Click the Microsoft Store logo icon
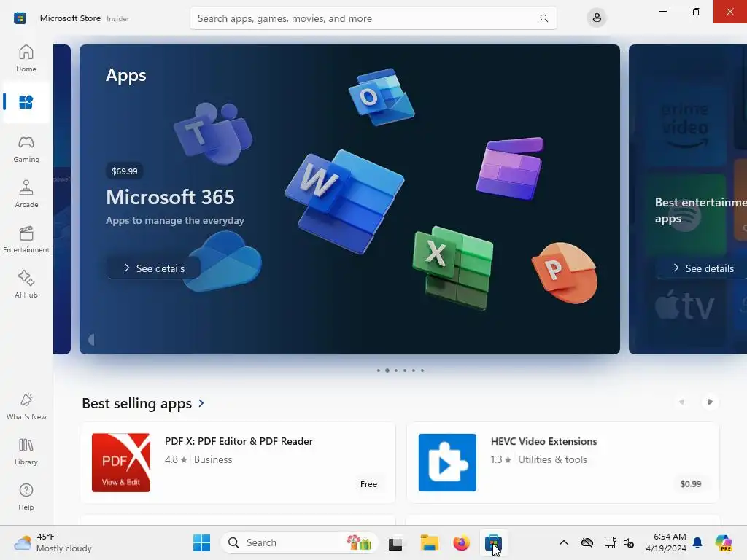 [x=20, y=18]
